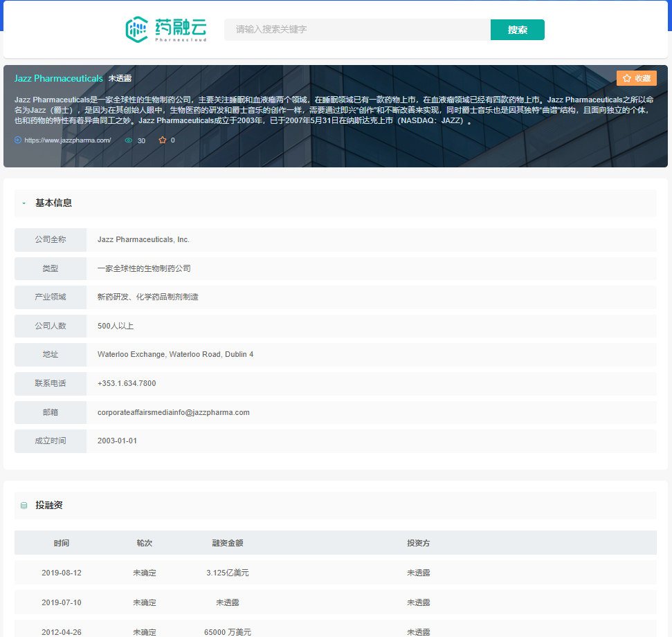Image resolution: width=672 pixels, height=637 pixels.
Task: Select the 2019-08-12 funding row date
Action: [x=62, y=573]
